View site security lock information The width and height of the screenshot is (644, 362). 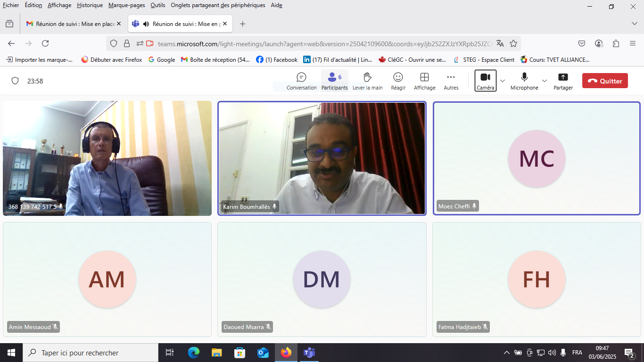[x=126, y=43]
